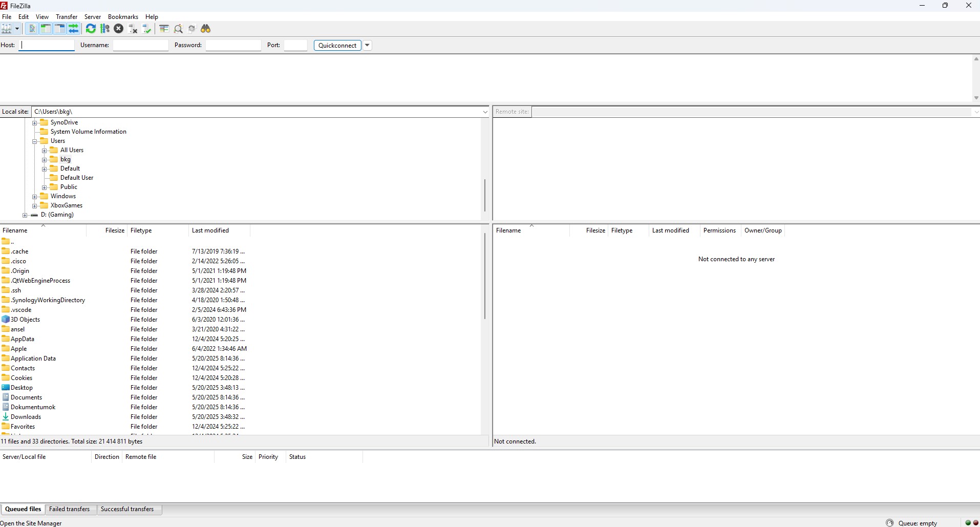Click the Documents folder icon
Screen dimensions: 980x527
(x=6, y=397)
